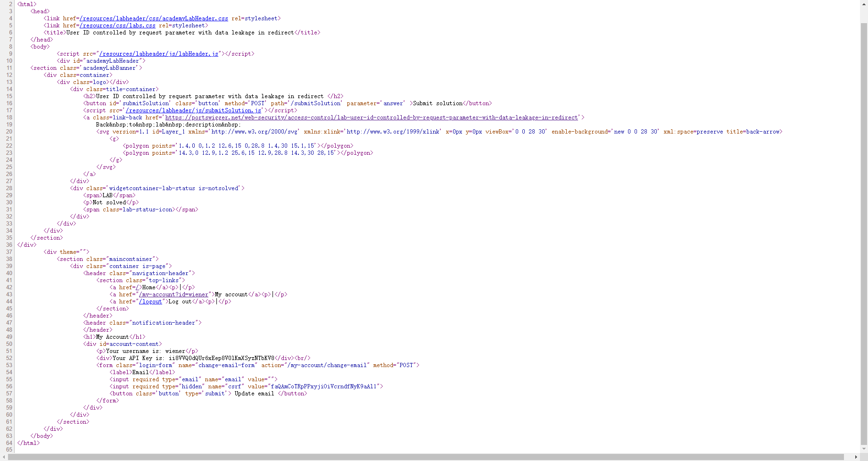Click the "maincontainer" section class text
Viewport: 868px width, 461px height.
(x=131, y=259)
